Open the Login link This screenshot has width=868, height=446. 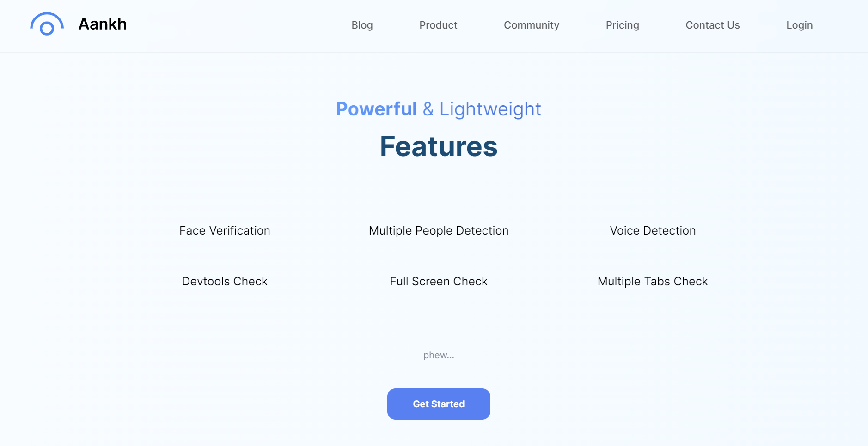tap(799, 25)
